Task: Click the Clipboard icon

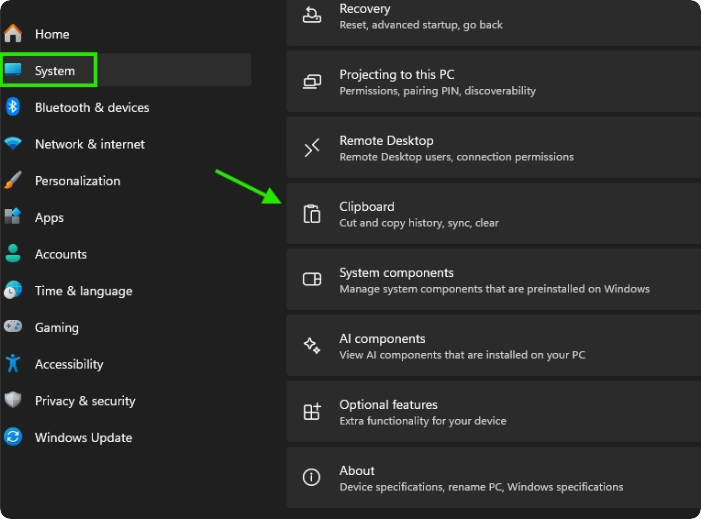Action: [312, 214]
